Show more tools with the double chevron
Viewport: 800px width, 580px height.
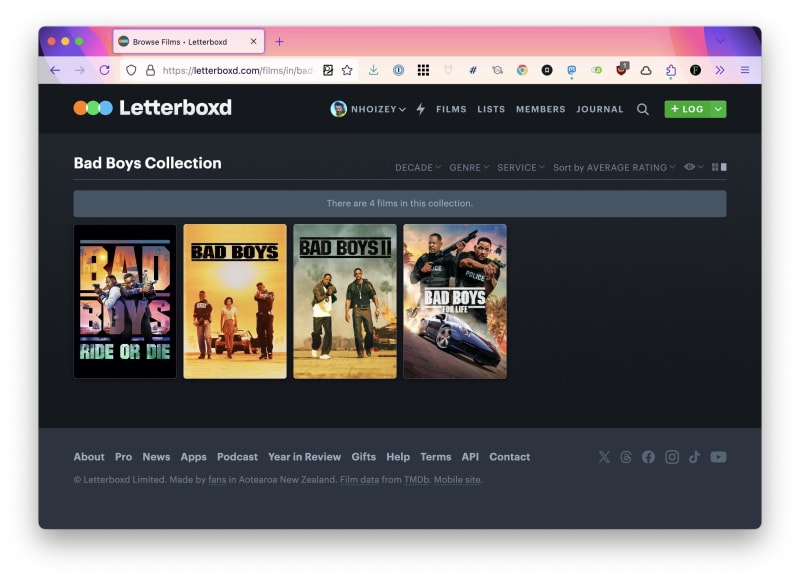pyautogui.click(x=720, y=70)
